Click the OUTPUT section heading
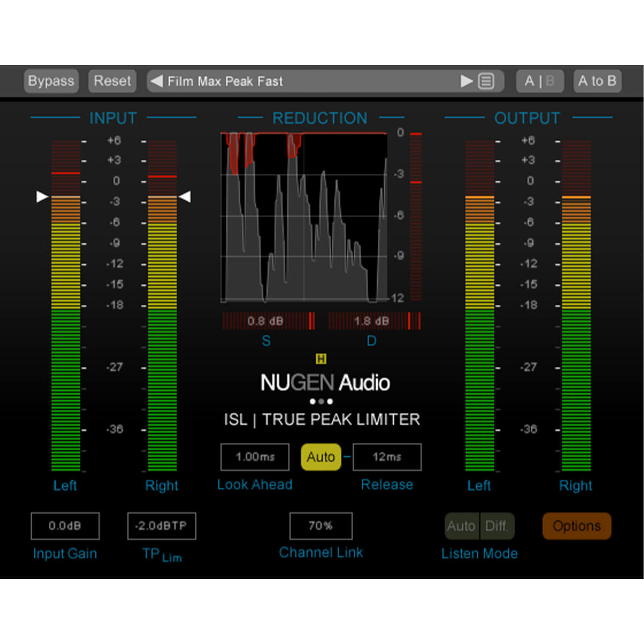The width and height of the screenshot is (644, 644). coord(527,118)
